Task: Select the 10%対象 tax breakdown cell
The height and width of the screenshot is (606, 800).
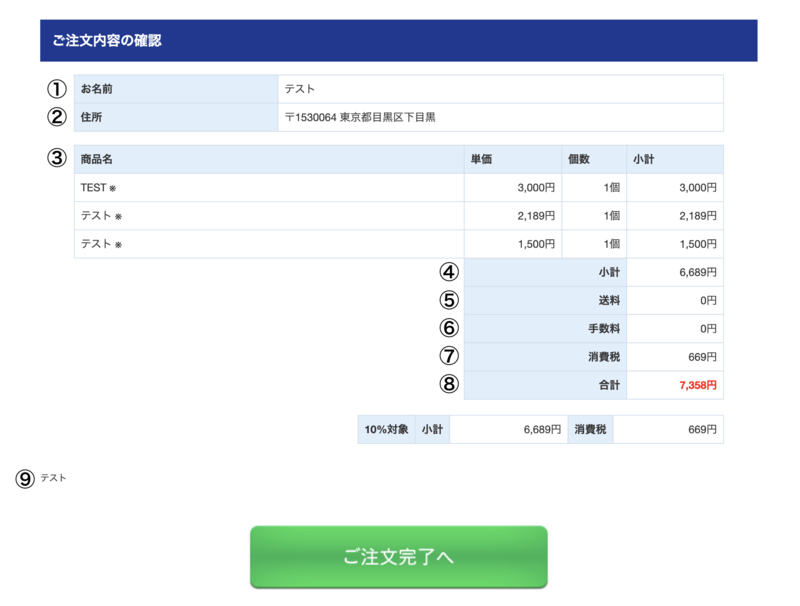Action: (384, 429)
